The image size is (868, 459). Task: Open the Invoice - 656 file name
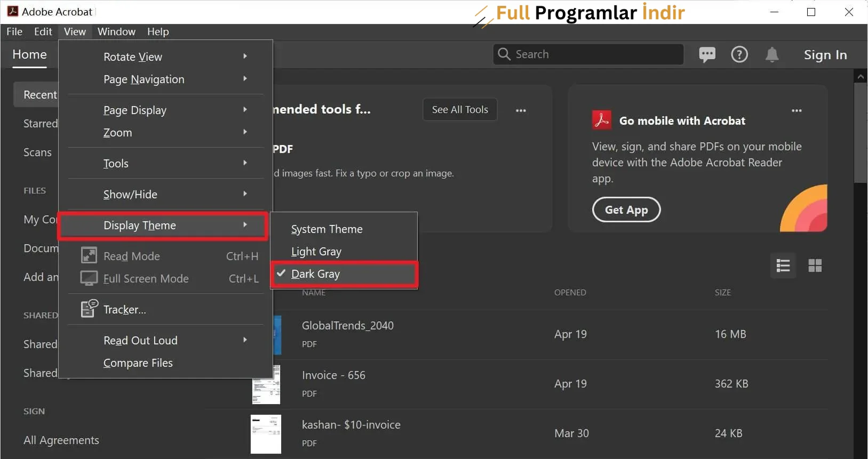pos(333,375)
